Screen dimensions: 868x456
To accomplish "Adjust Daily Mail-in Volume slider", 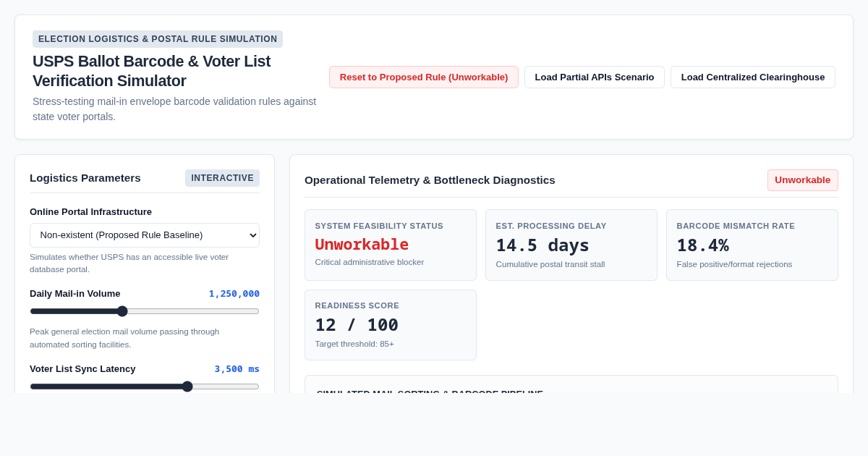I will tap(145, 311).
